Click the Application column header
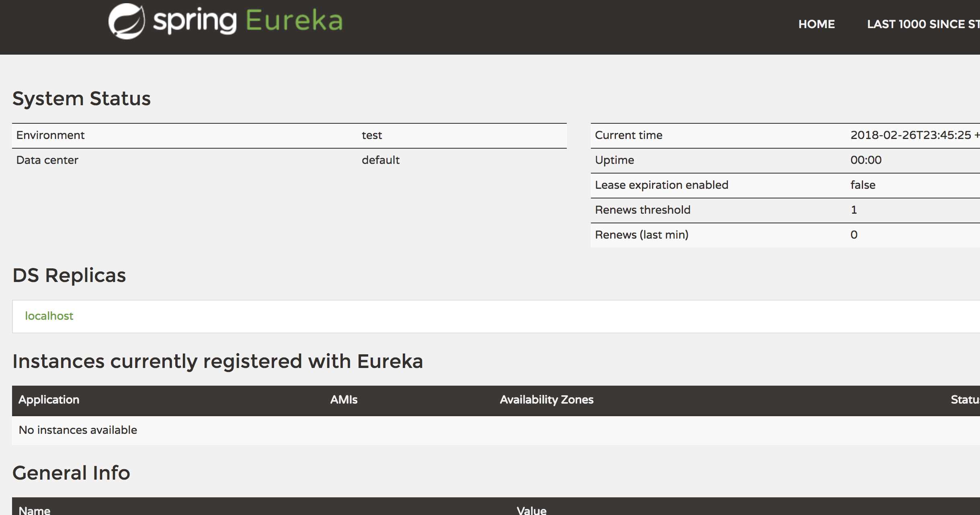 point(49,400)
